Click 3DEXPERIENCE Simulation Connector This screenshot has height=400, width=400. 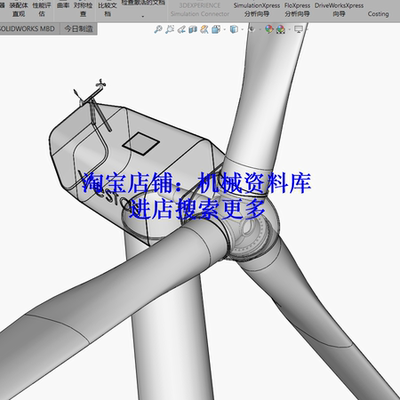200,10
